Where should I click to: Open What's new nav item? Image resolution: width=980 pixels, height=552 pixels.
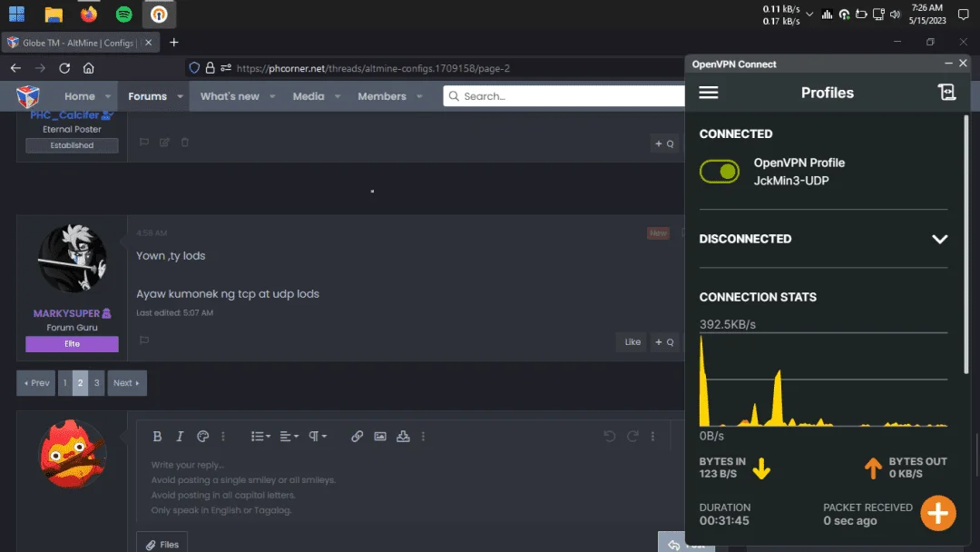(x=230, y=96)
